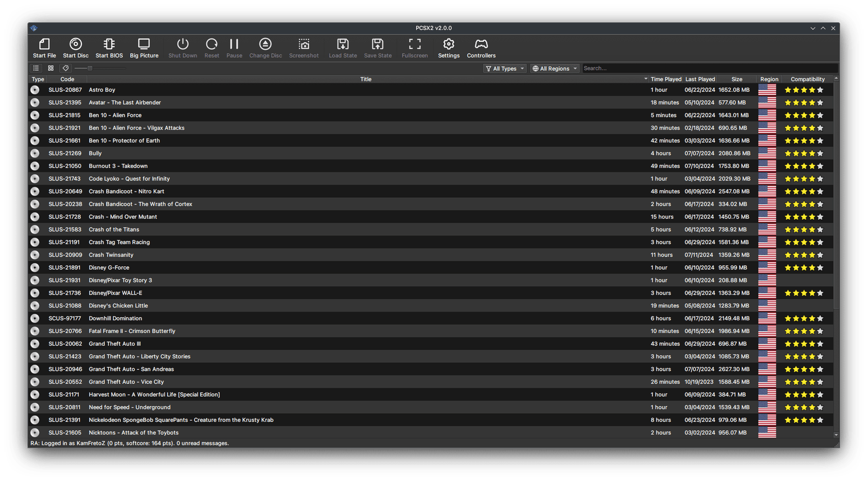Focus the game Search field
The image size is (868, 481).
pyautogui.click(x=709, y=68)
